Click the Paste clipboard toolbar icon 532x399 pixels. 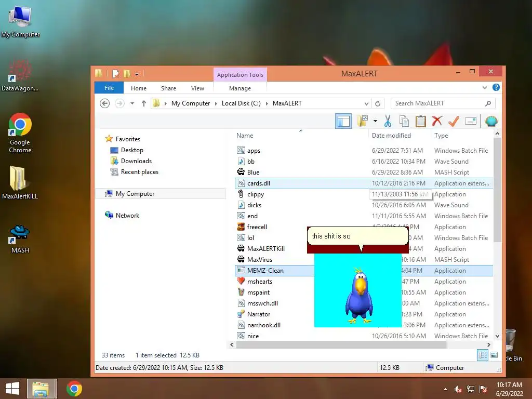tap(420, 121)
